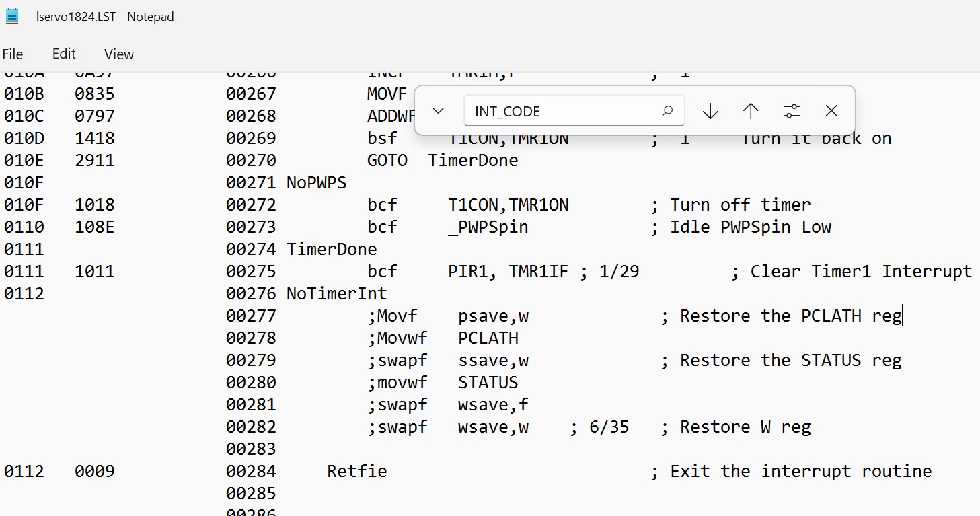Expand the replace row using the chevron

438,111
